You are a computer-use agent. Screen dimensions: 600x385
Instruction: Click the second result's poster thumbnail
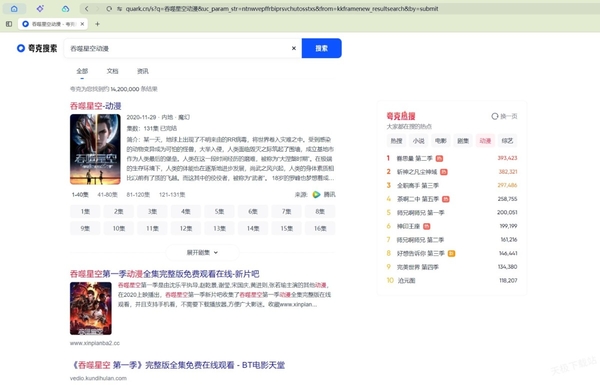pos(91,308)
